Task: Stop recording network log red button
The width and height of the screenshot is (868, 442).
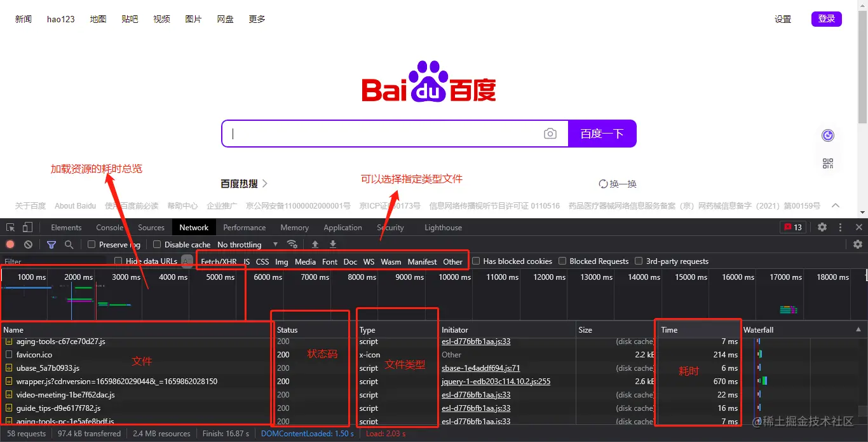Action: (10, 244)
